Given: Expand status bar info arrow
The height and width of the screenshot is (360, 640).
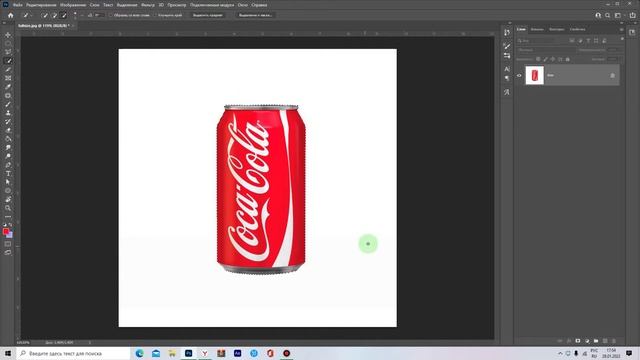Looking at the screenshot, I should (x=90, y=342).
